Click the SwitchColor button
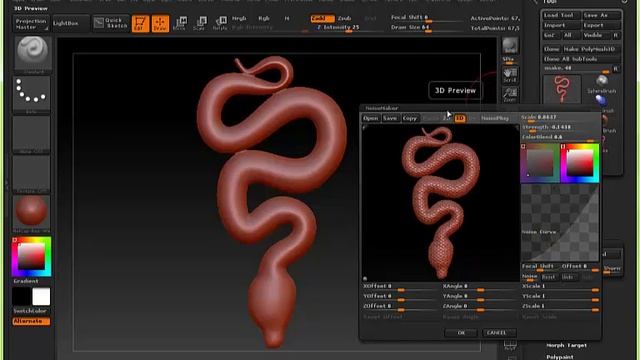 point(30,311)
